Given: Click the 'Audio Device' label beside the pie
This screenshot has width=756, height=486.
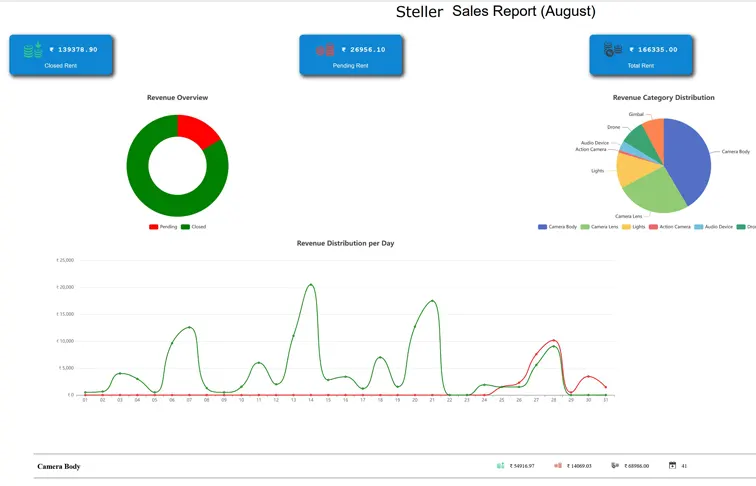Looking at the screenshot, I should click(594, 143).
